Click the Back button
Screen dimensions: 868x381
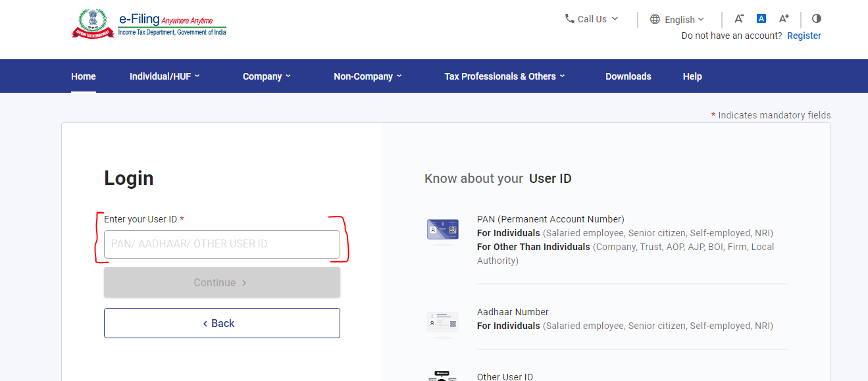[222, 323]
